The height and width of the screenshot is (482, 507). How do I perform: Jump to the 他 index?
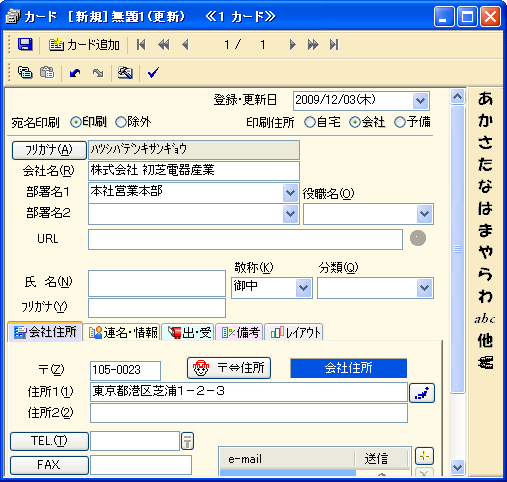[485, 341]
